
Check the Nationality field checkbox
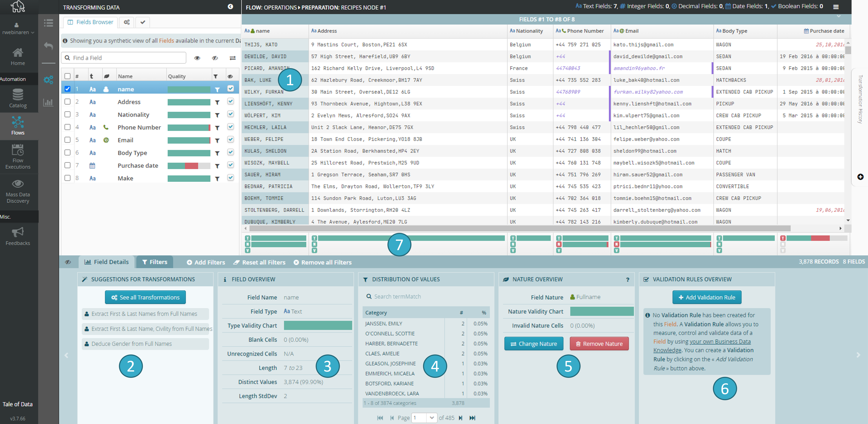pyautogui.click(x=67, y=115)
